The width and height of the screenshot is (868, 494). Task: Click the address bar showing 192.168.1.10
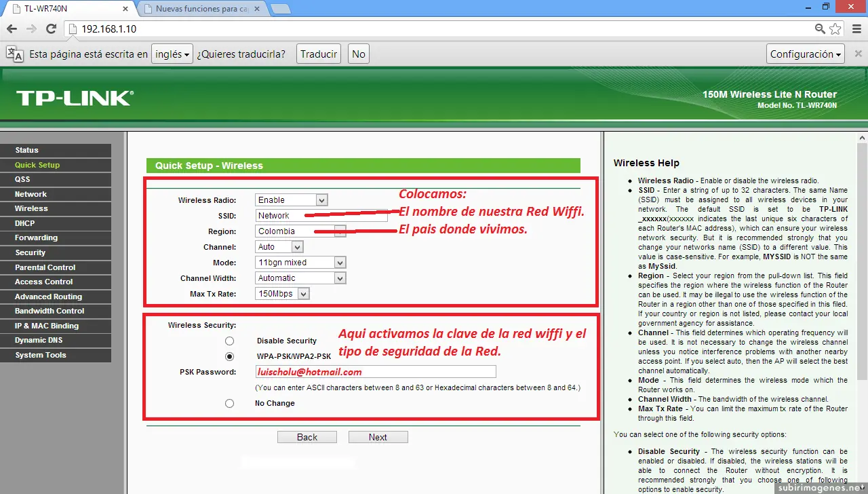437,29
